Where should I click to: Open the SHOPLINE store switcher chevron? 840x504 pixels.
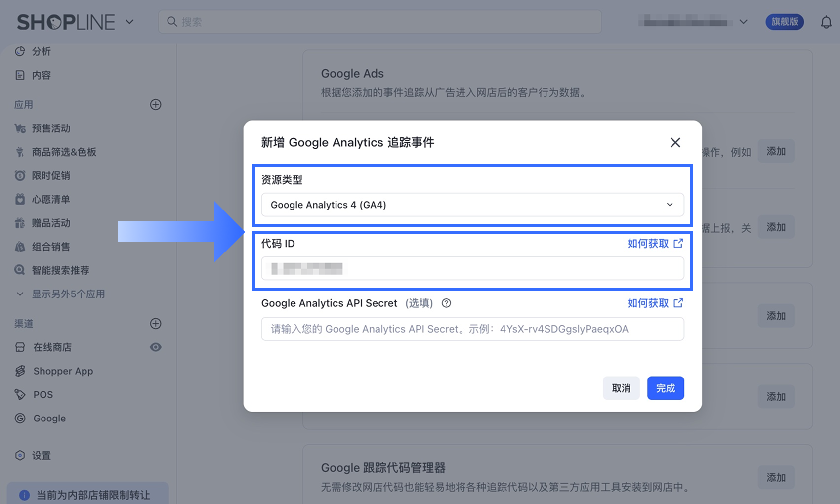click(x=129, y=22)
